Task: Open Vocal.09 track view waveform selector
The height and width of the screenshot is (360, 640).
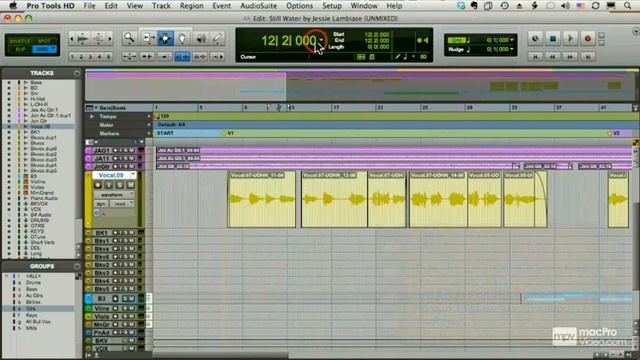Action: (x=114, y=195)
